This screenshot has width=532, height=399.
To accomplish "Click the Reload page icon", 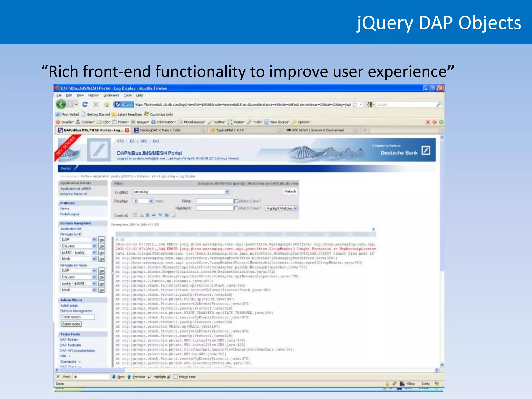I will click(x=85, y=104).
